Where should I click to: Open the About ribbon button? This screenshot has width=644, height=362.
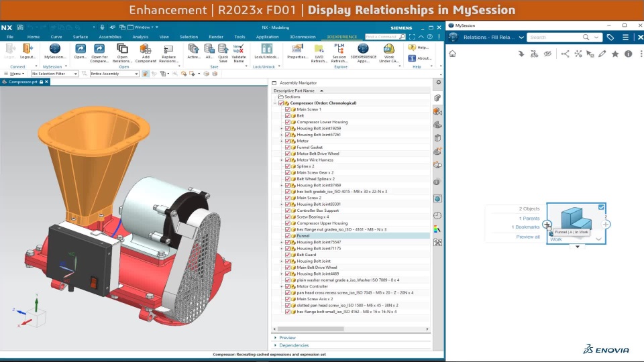(420, 58)
